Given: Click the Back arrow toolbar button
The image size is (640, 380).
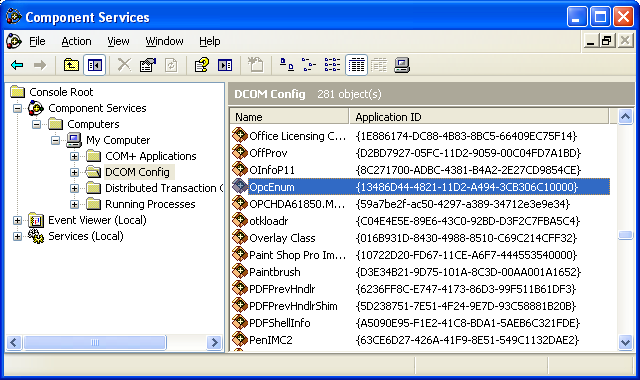Looking at the screenshot, I should tap(17, 65).
